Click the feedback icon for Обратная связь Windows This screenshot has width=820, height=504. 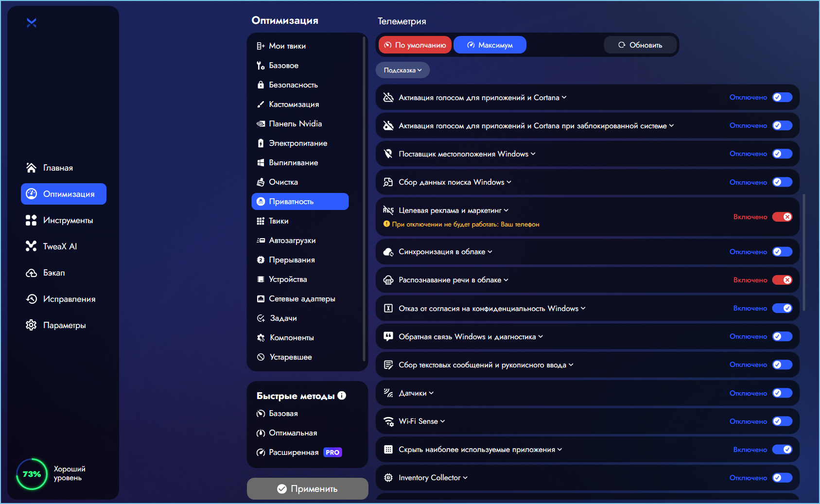[x=388, y=336]
